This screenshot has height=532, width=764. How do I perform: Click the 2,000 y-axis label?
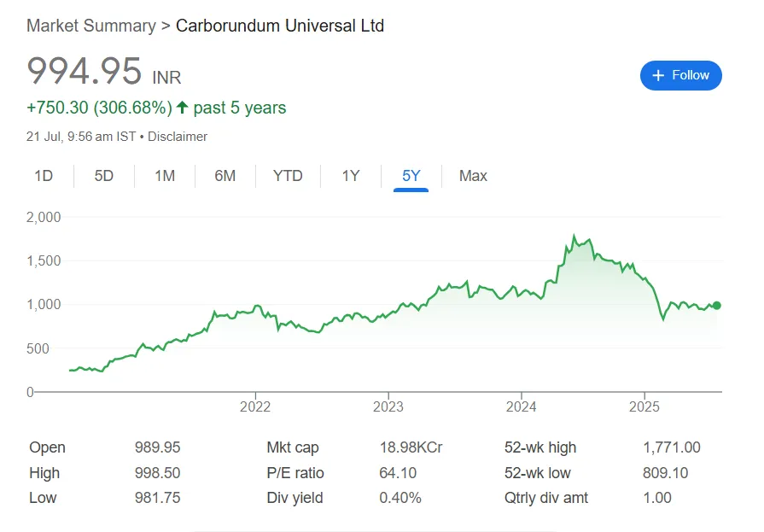pyautogui.click(x=44, y=217)
